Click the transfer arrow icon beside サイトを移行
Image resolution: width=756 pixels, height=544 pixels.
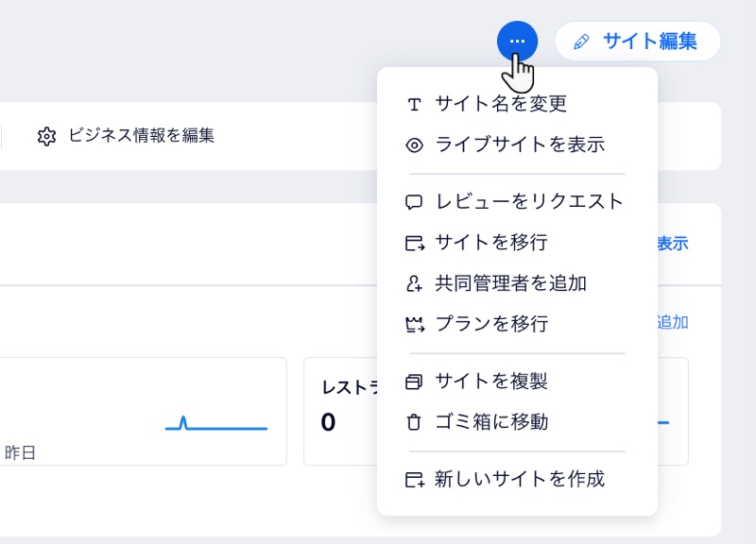414,243
